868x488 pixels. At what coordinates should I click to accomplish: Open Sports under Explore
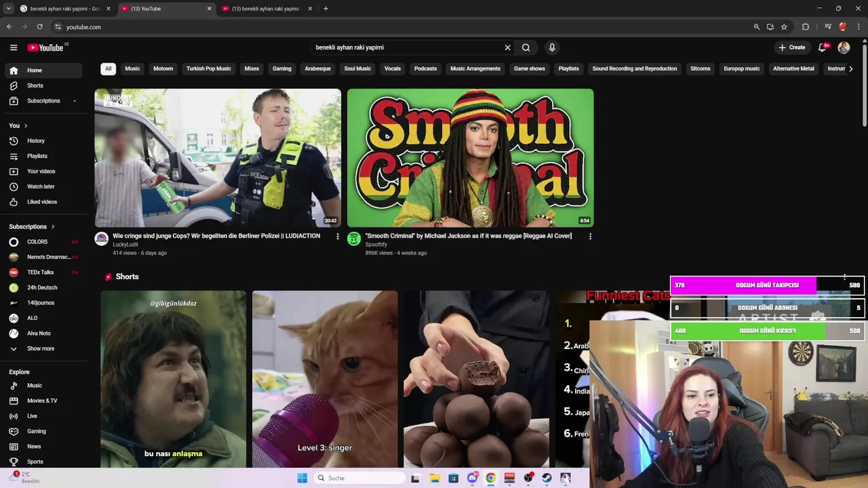[x=44, y=462]
